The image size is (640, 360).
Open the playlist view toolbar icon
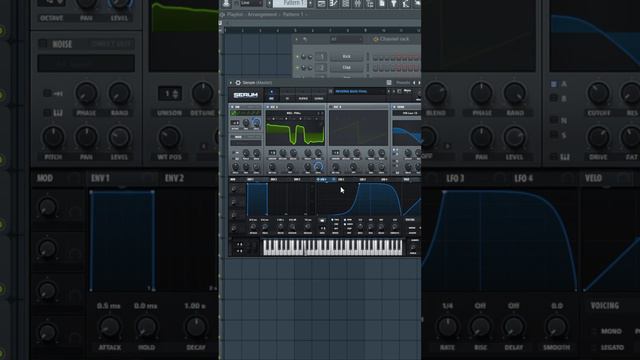click(322, 3)
